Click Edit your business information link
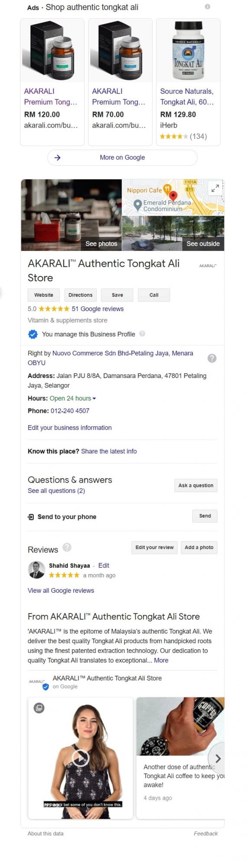 69,427
